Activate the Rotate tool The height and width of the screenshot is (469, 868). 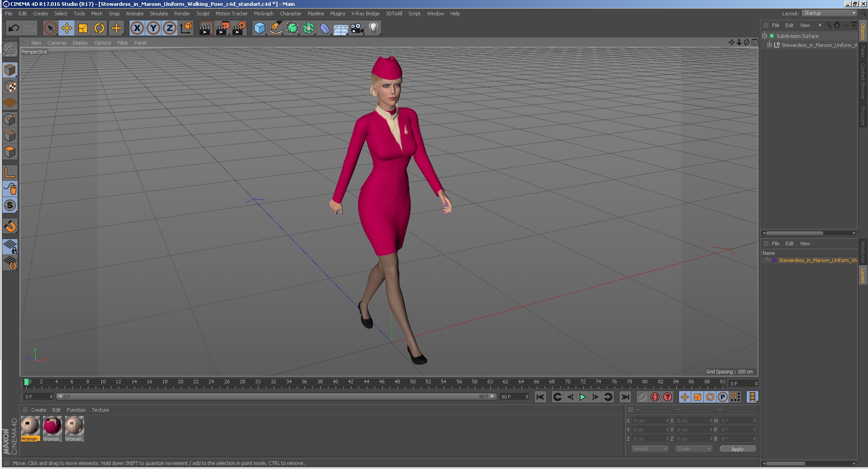point(99,28)
